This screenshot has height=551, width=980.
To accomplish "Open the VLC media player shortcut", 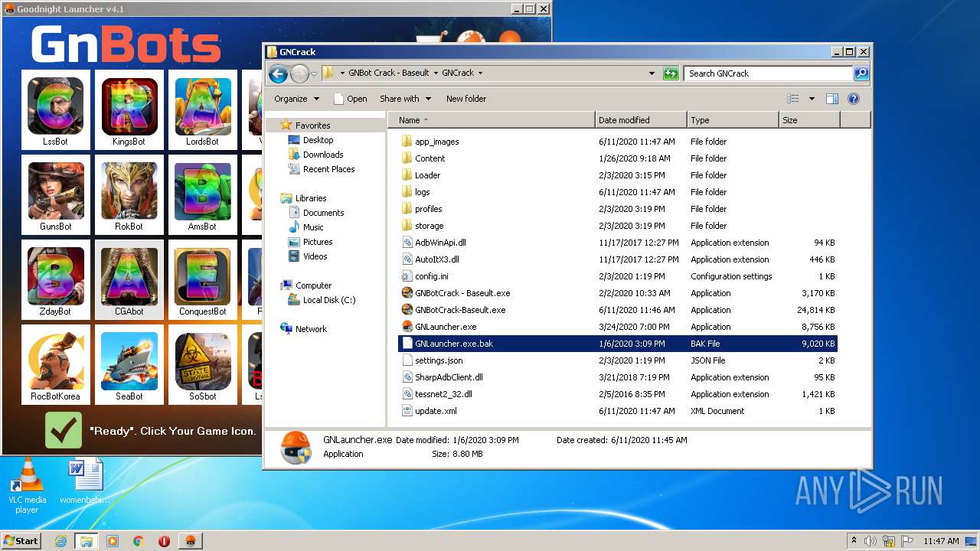I will click(26, 486).
